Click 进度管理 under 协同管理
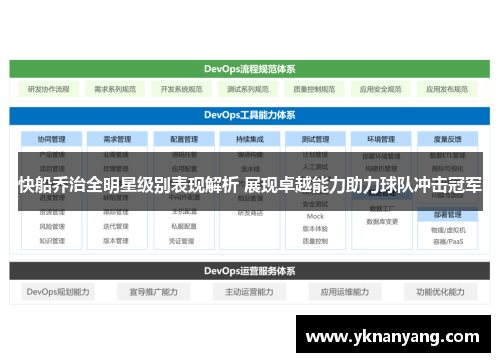This screenshot has height=362, width=500. click(52, 198)
